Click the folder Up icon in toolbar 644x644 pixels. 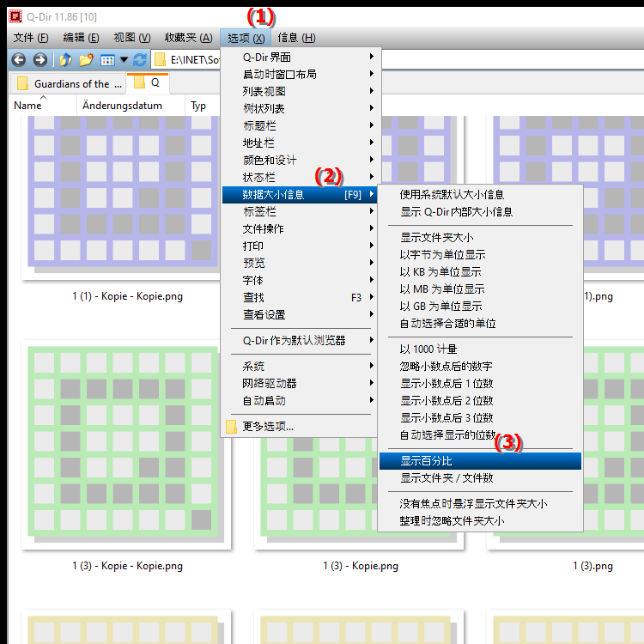tap(66, 60)
